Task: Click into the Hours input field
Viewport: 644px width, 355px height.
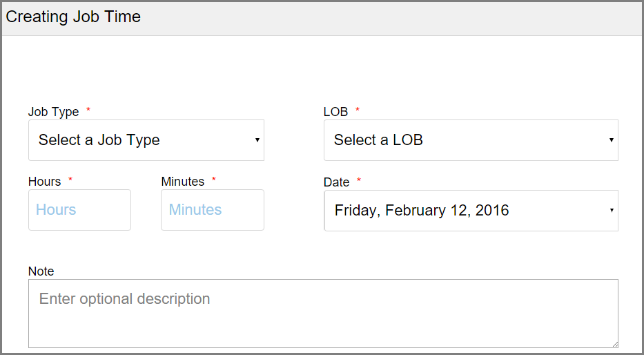Action: [79, 210]
